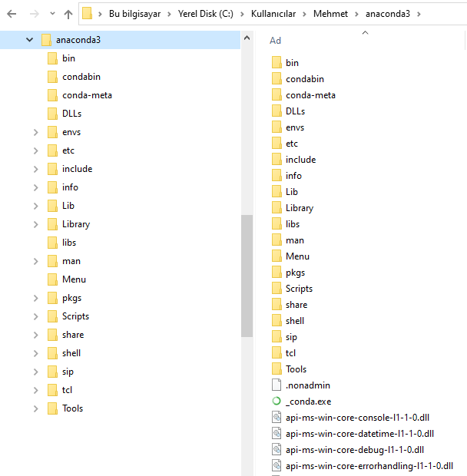Open Bu bilgisayar in the breadcrumb
Image resolution: width=467 pixels, height=476 pixels.
135,14
